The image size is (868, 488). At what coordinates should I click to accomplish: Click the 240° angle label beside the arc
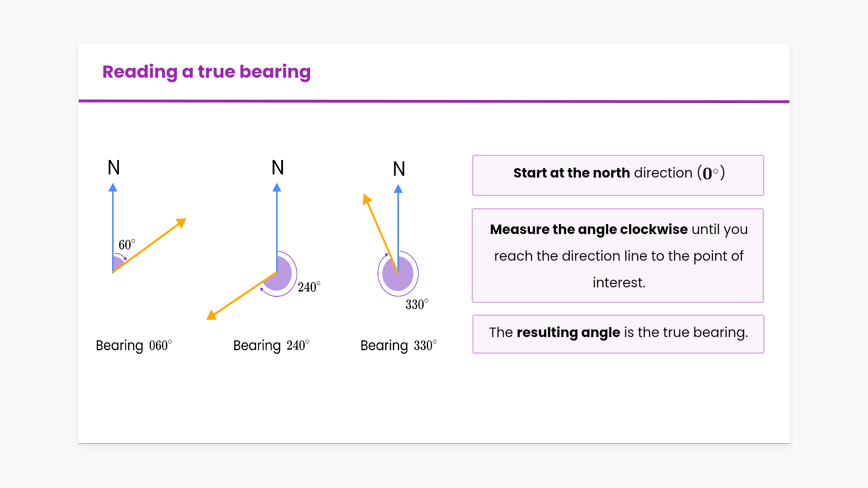click(309, 287)
